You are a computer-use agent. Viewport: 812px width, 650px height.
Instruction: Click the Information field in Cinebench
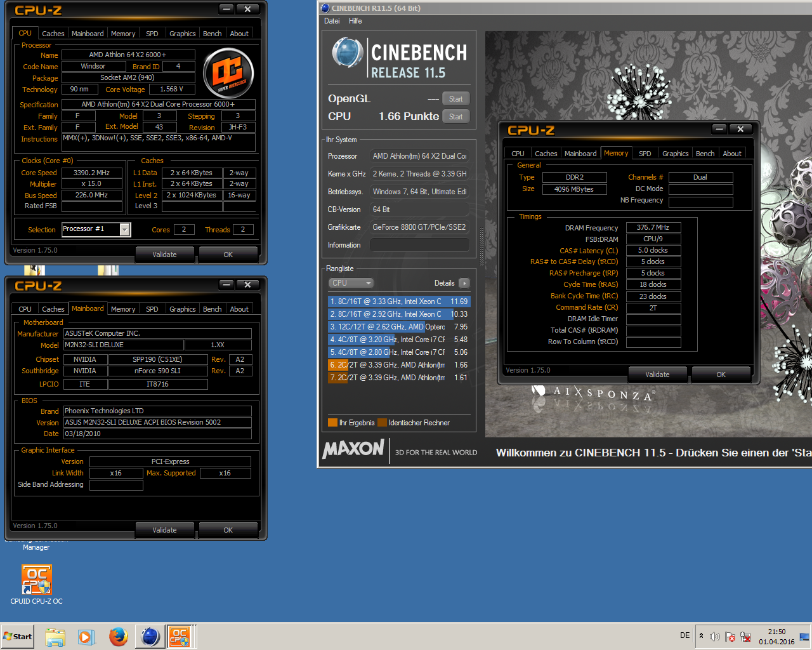tap(419, 245)
